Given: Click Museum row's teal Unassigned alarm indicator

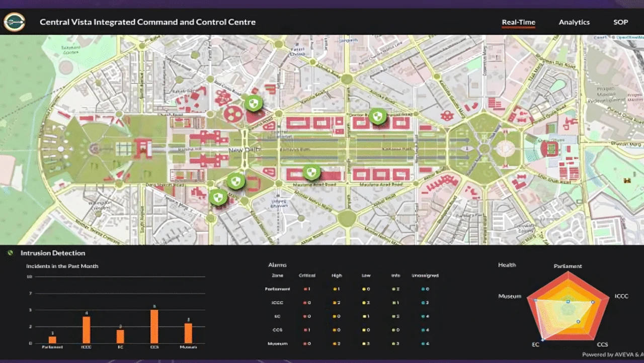Looking at the screenshot, I should click(423, 343).
